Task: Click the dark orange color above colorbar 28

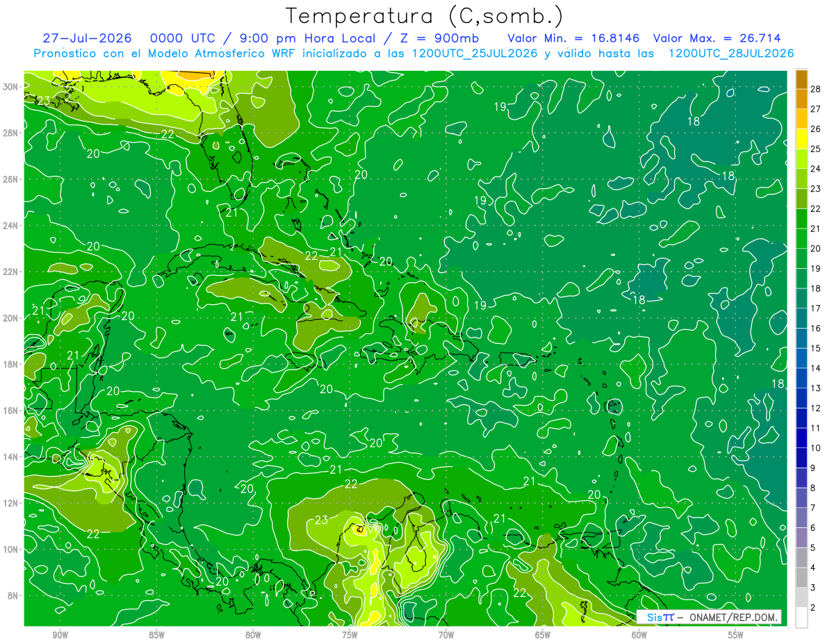Action: (801, 79)
